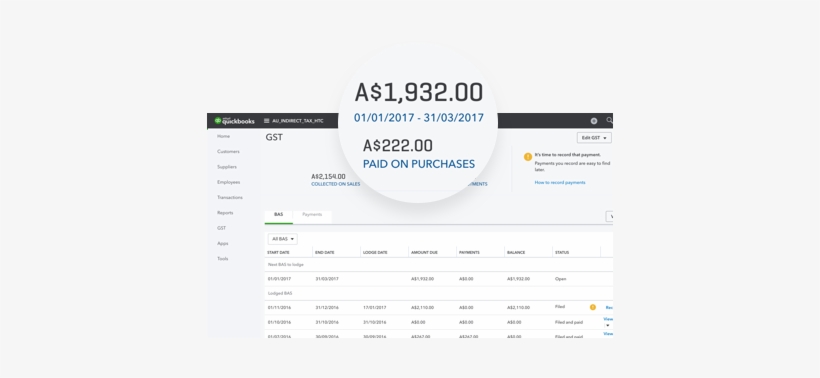Open Apps in the sidebar
This screenshot has width=820, height=378.
point(223,244)
